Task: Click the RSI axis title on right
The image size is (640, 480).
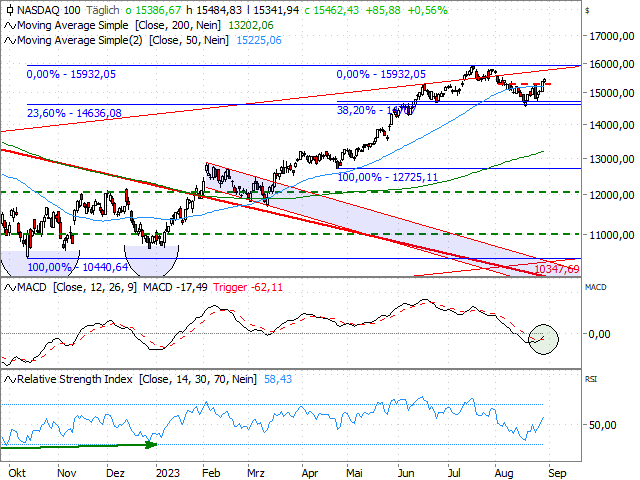Action: coord(591,379)
